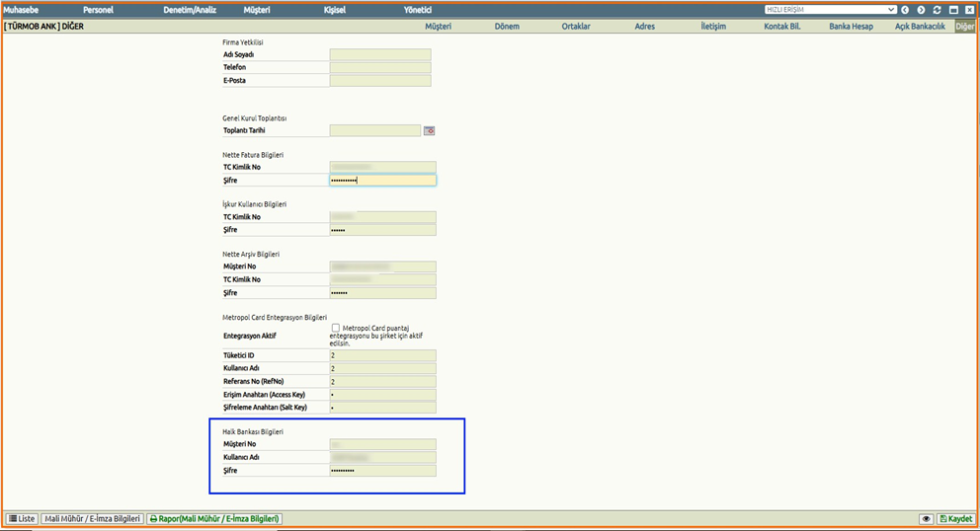
Task: Switch to the Müşteri tab
Action: (438, 27)
